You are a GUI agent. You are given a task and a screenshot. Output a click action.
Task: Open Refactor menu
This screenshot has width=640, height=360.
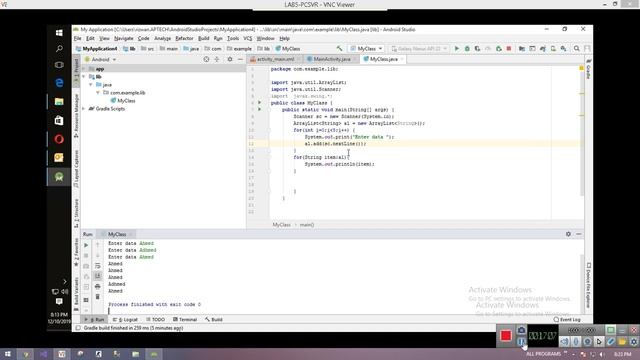[184, 38]
